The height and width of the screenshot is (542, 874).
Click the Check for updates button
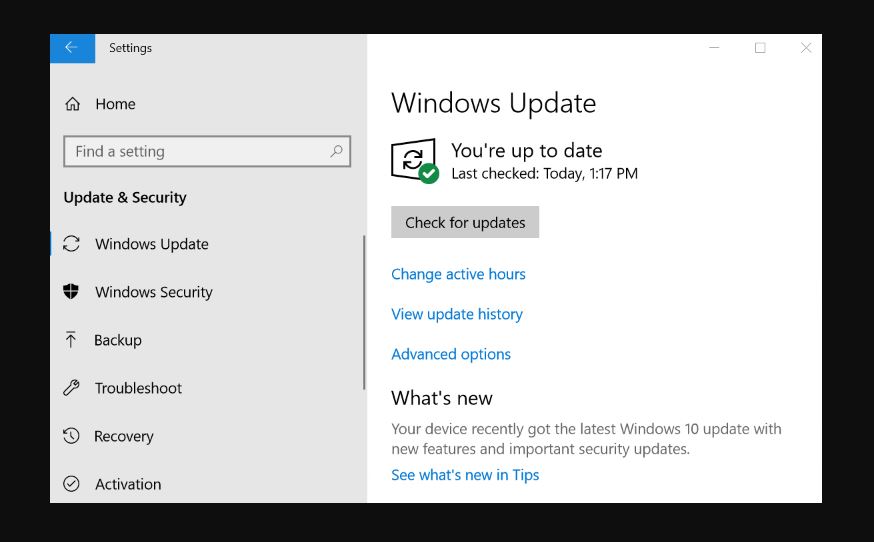pyautogui.click(x=465, y=222)
